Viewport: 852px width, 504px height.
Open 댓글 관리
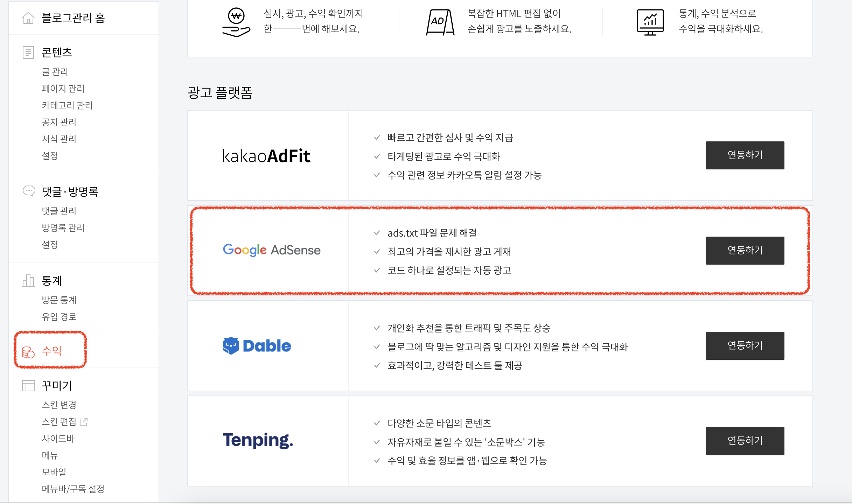[59, 211]
